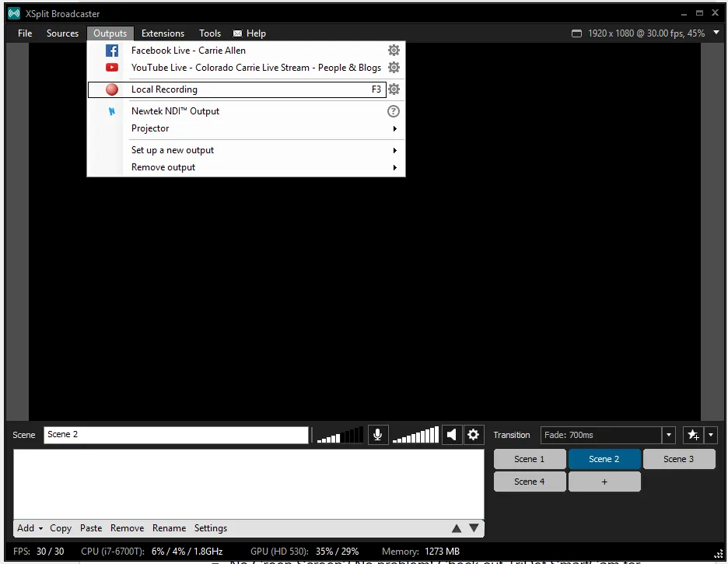728x564 pixels.
Task: Mute the microphone
Action: pos(377,435)
